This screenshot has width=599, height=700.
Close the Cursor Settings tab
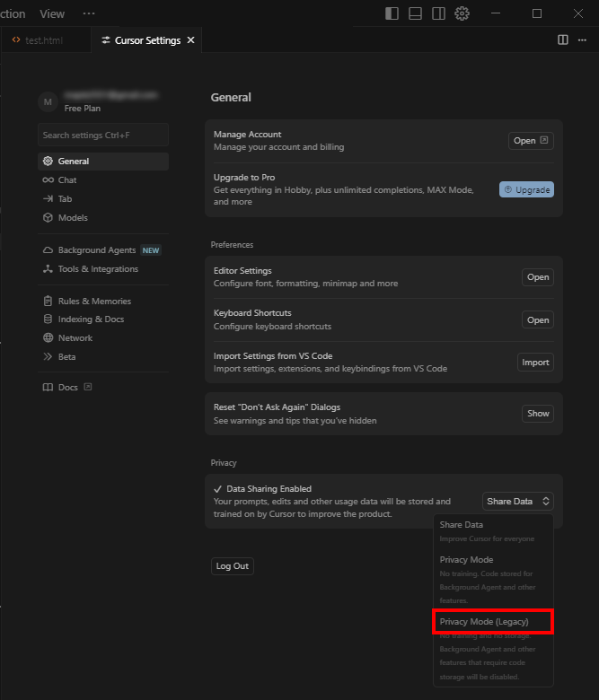(190, 40)
